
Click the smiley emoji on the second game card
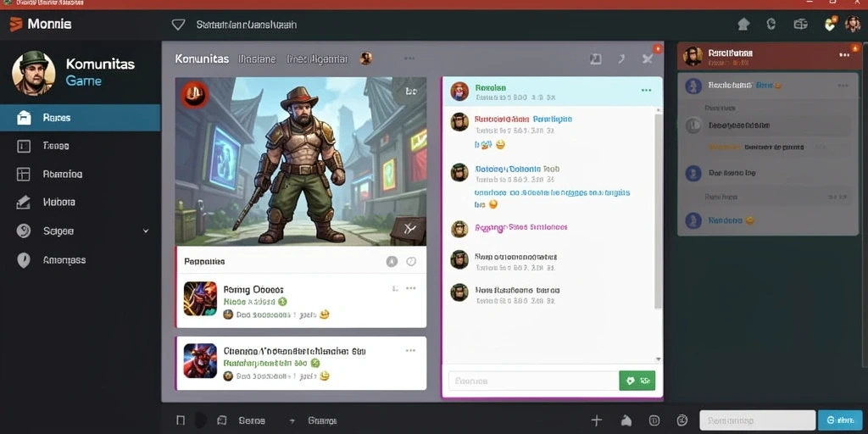[325, 376]
